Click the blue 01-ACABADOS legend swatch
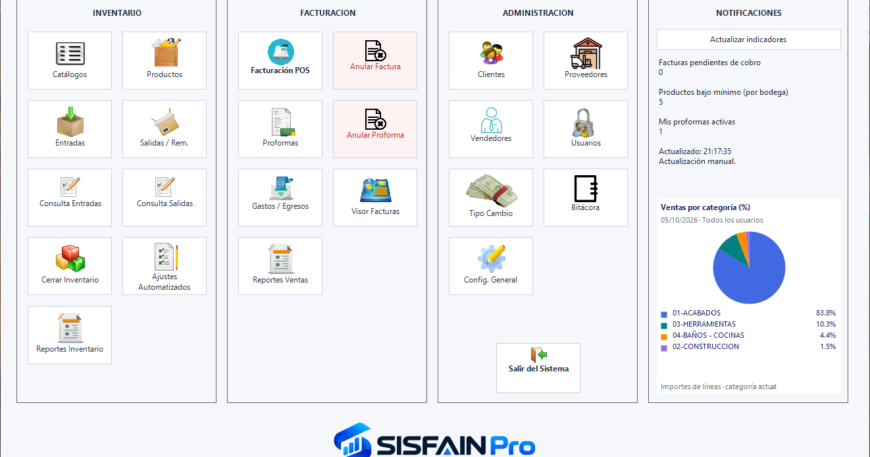 tap(664, 314)
